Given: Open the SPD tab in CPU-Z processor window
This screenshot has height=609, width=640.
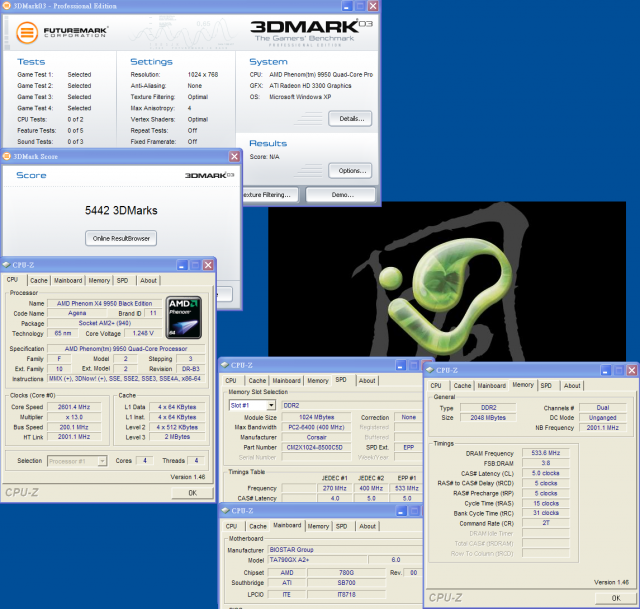Looking at the screenshot, I should pyautogui.click(x=122, y=280).
